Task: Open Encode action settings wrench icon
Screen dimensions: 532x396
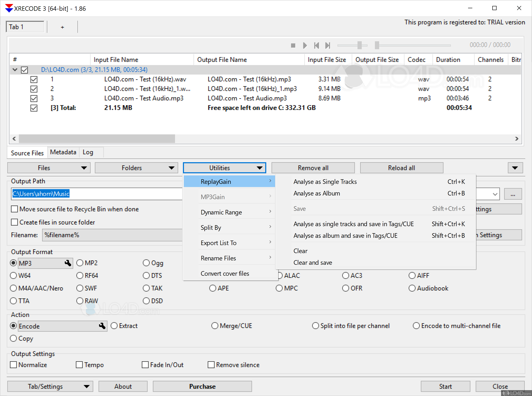Action: click(x=102, y=326)
